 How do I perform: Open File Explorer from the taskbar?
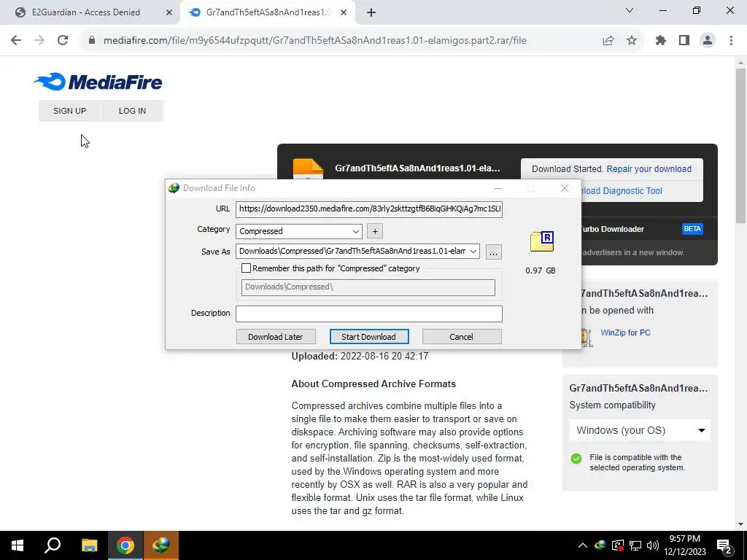pyautogui.click(x=89, y=545)
